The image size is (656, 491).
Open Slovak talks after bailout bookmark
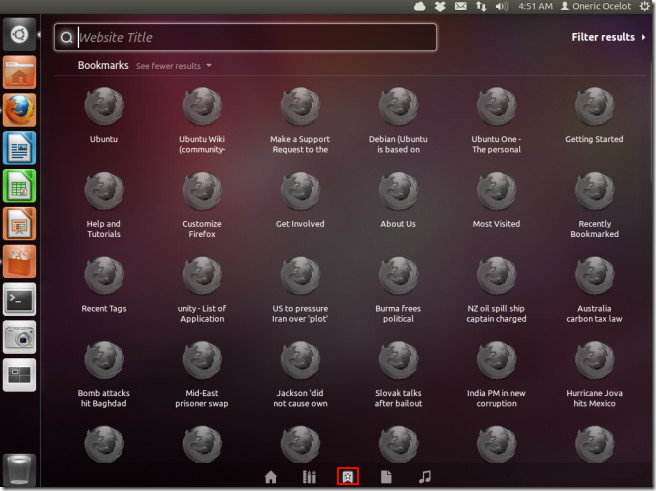coord(398,374)
